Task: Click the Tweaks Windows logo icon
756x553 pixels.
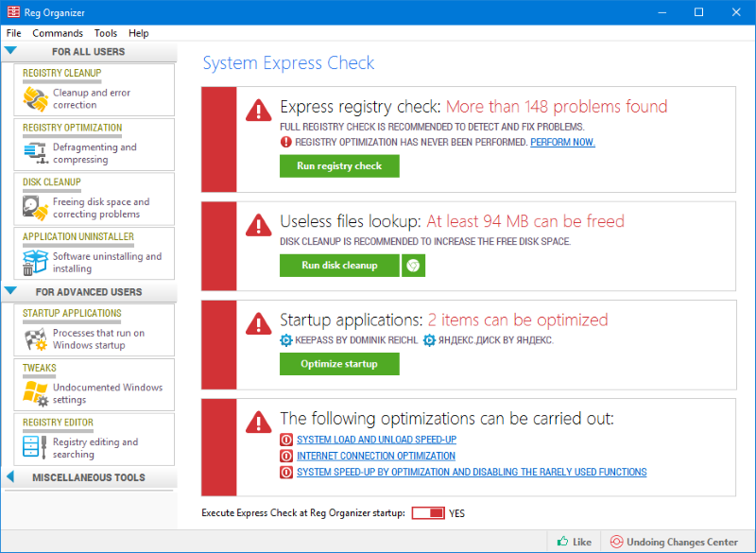Action: [35, 393]
